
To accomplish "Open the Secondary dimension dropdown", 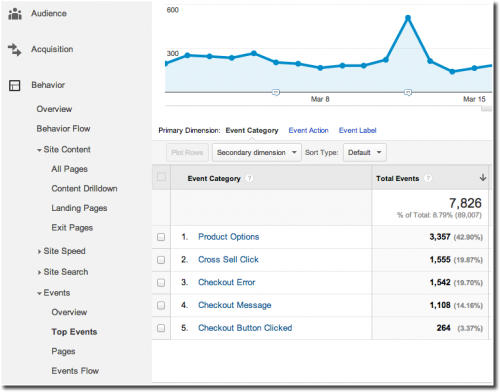I will (x=257, y=152).
